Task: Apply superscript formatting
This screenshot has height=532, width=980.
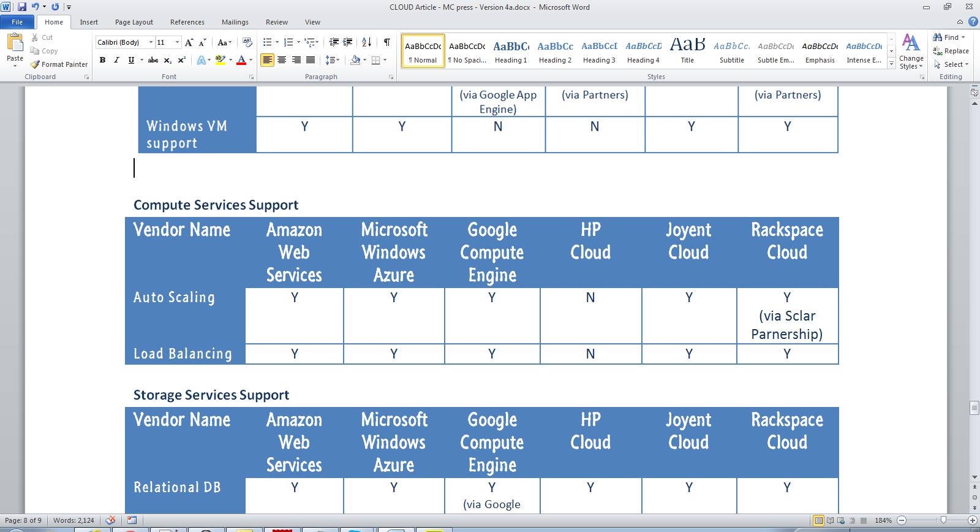Action: point(182,60)
